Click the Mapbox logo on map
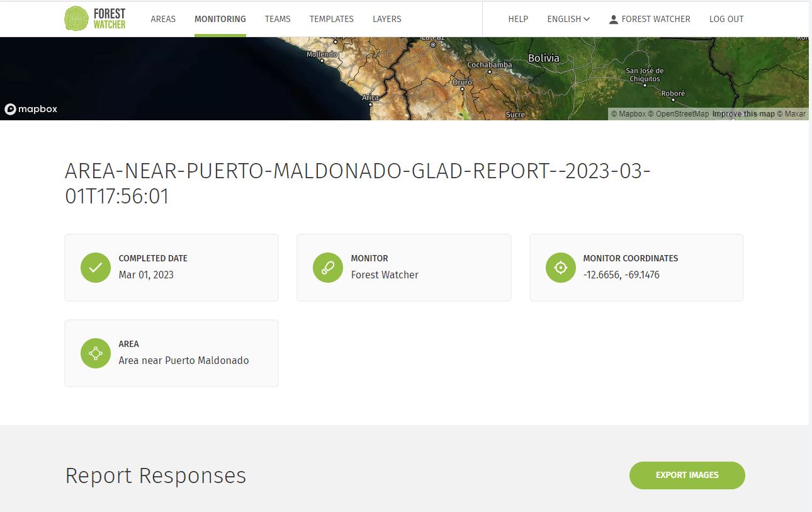This screenshot has width=812, height=512. pos(31,109)
